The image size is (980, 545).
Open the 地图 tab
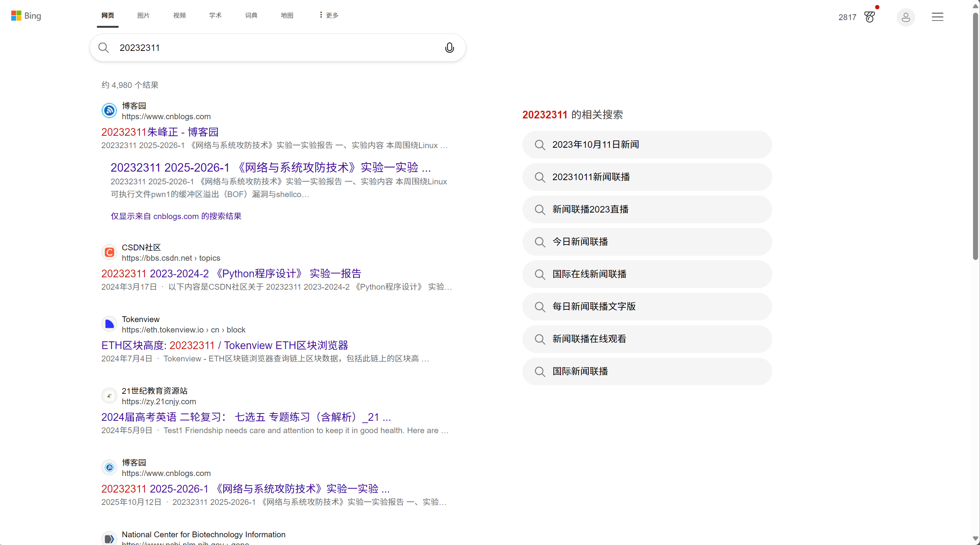287,15
